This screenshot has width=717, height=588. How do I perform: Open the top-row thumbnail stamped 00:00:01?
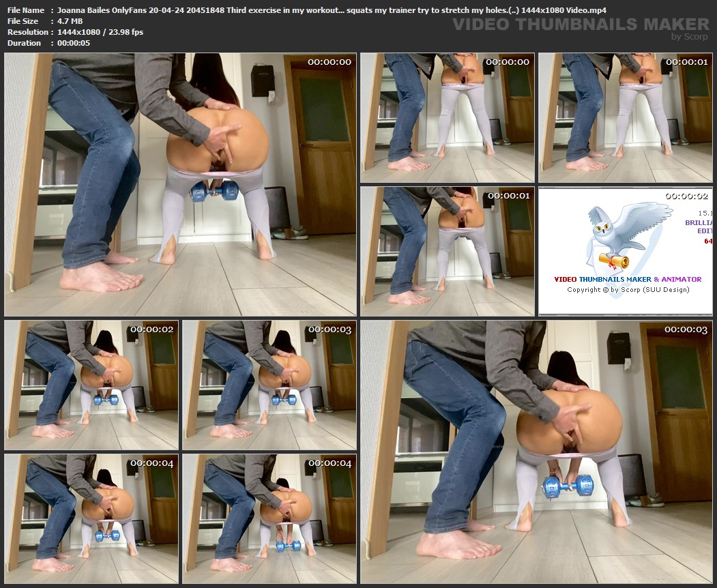pos(625,117)
